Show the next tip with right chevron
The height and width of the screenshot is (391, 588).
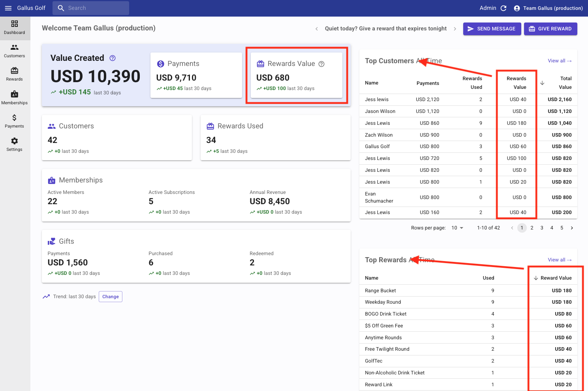(x=455, y=29)
